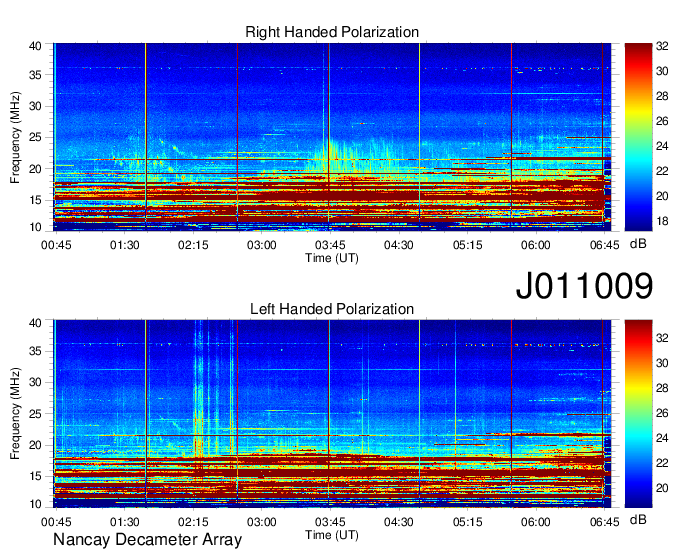
Task: Click 05:15 tick on Right Handed time axis
Action: click(468, 245)
